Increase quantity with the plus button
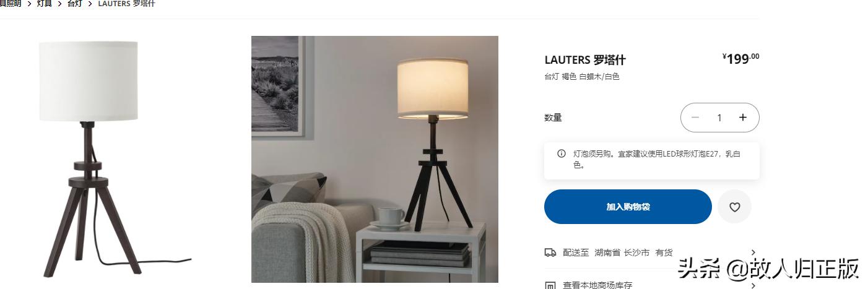Viewport: 868px width, 289px height. click(x=743, y=118)
